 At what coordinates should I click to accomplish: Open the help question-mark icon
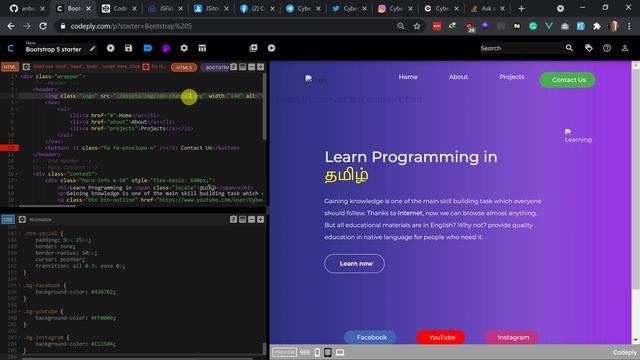coord(607,48)
